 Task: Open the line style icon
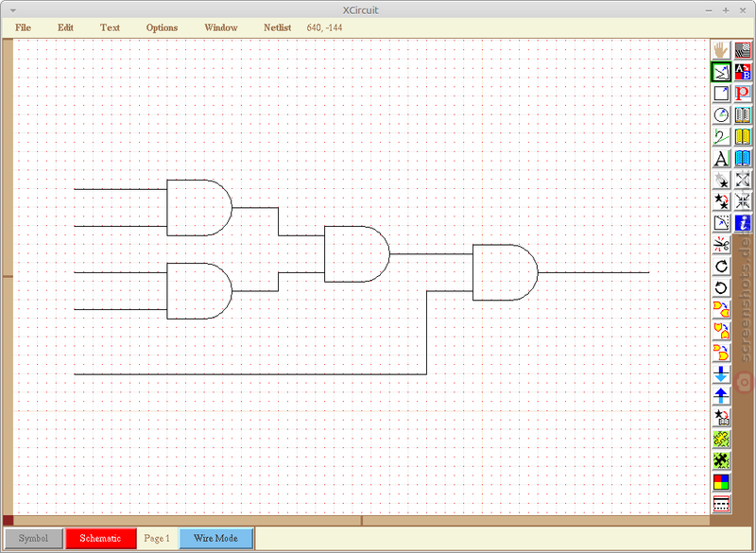pos(721,504)
